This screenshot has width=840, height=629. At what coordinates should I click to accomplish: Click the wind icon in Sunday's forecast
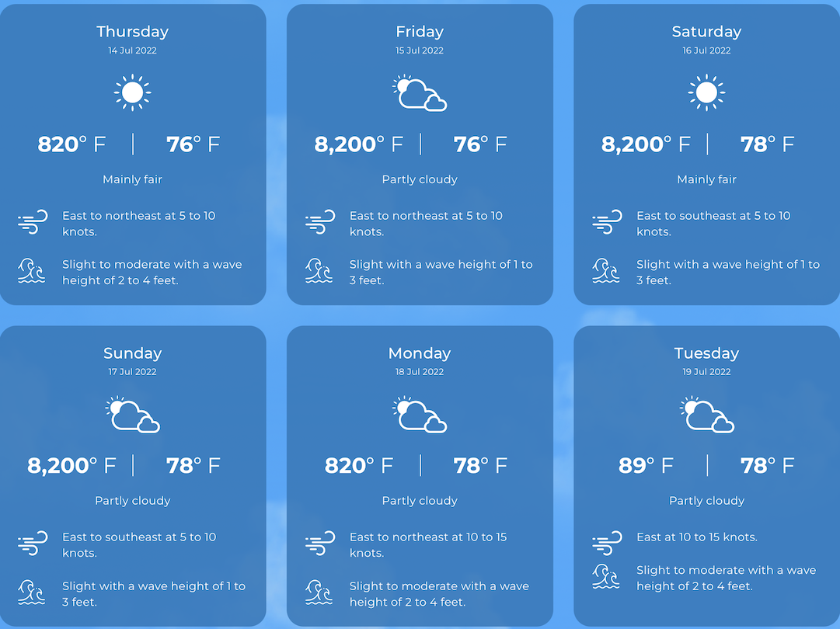(33, 544)
